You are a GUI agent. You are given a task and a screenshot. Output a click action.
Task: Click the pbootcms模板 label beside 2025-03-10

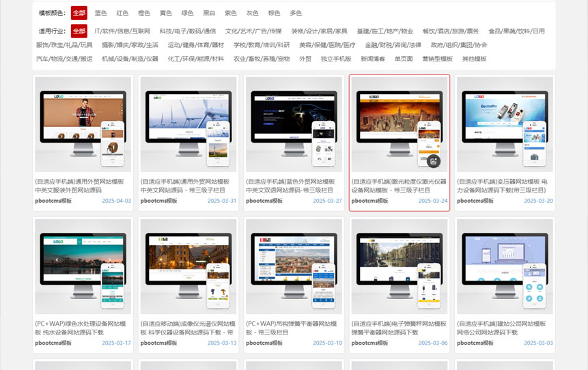(x=264, y=343)
